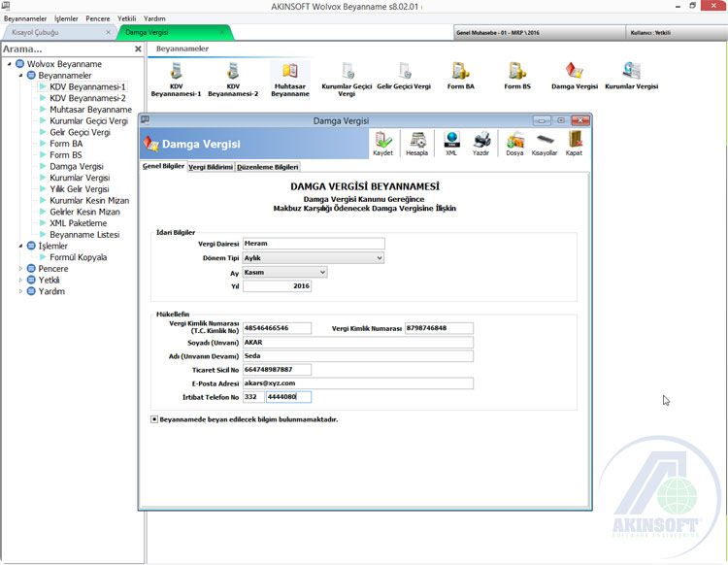Click the telephone area code field

point(253,397)
